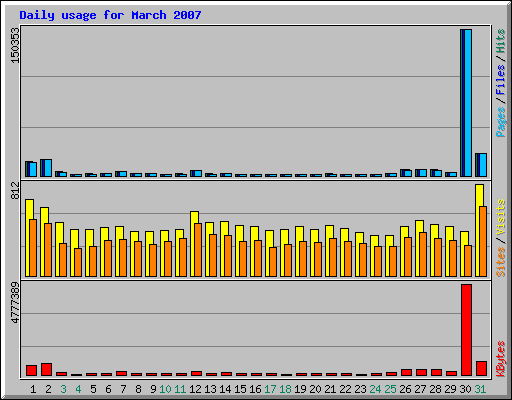This screenshot has width=512, height=400.
Task: Click the red day 31 KBytes bar
Action: coord(481,368)
